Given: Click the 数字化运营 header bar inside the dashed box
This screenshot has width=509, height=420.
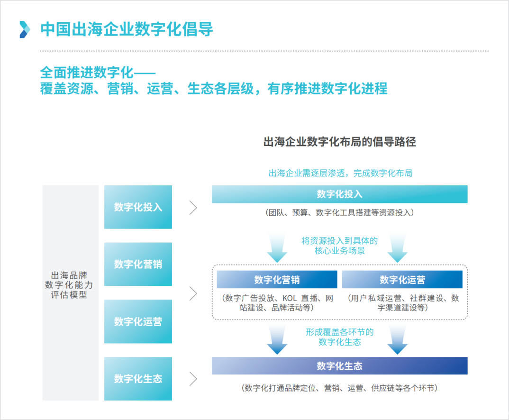Looking at the screenshot, I should pyautogui.click(x=402, y=280).
